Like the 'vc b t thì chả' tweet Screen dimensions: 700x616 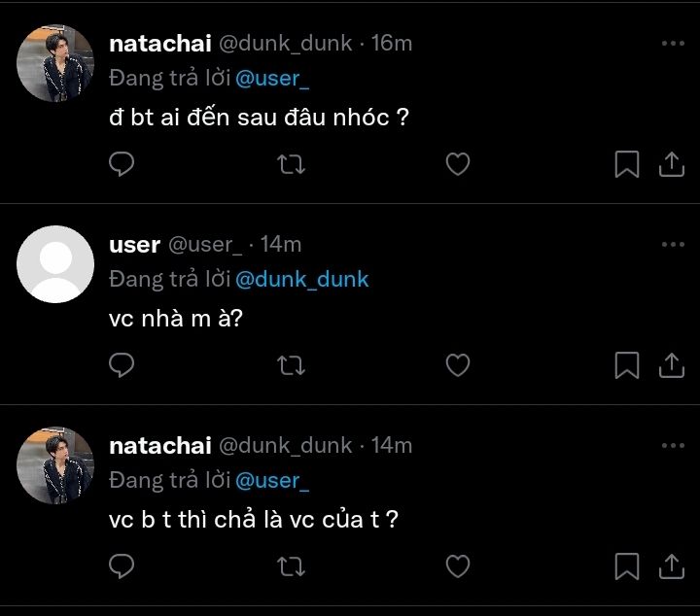coord(458,565)
